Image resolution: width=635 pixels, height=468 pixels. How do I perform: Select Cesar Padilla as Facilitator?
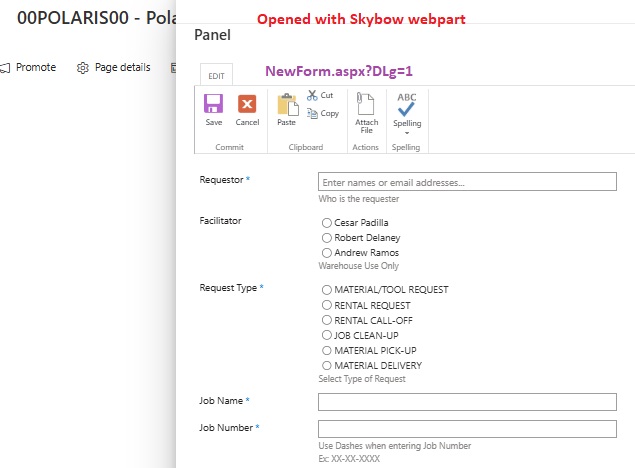pyautogui.click(x=326, y=223)
